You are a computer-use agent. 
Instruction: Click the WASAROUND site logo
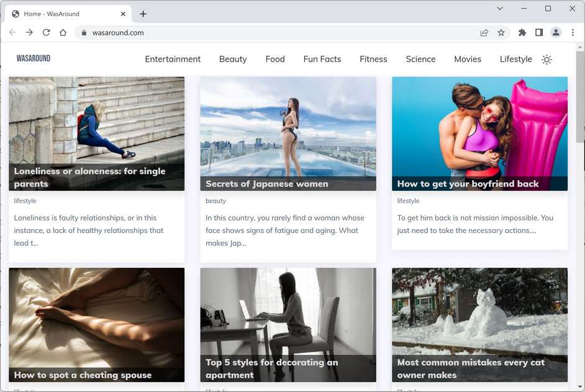tap(33, 58)
